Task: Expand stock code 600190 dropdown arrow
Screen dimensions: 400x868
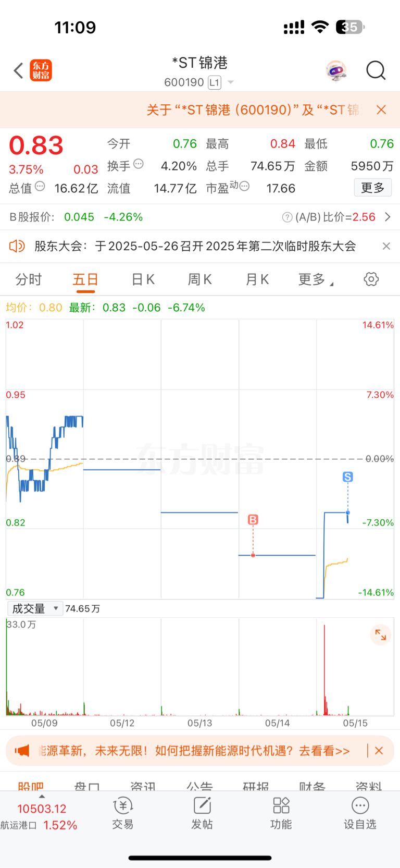Action: coord(231,82)
